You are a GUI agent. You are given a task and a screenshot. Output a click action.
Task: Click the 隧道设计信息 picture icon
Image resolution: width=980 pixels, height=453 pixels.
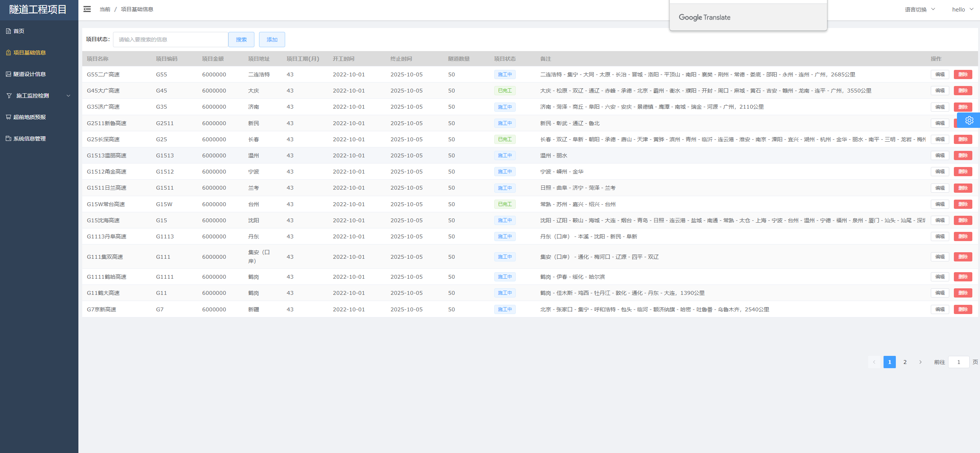[x=8, y=74]
